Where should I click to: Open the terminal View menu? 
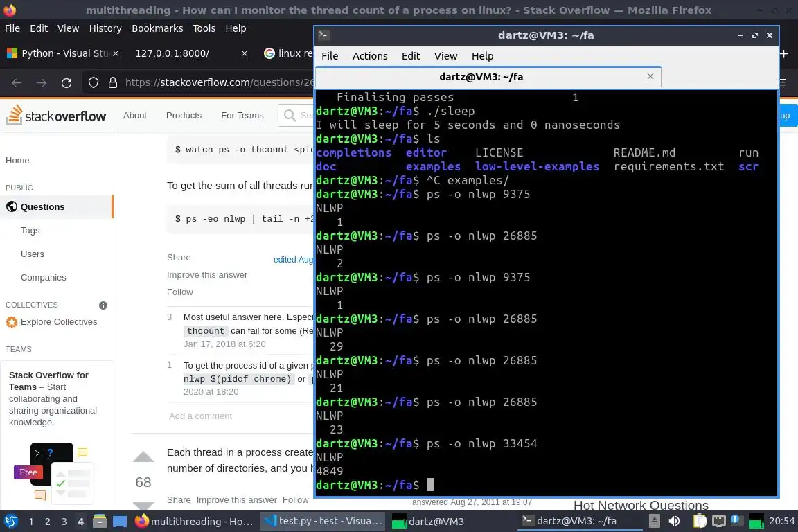pos(446,56)
